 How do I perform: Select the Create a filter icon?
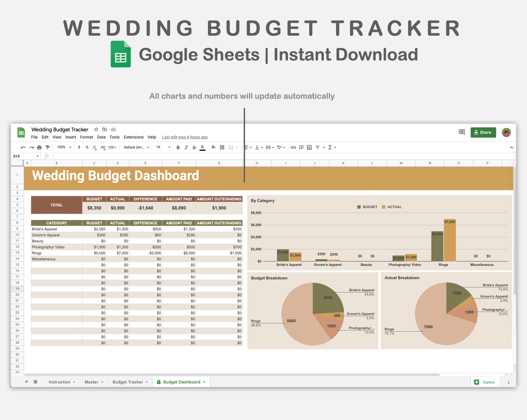tap(318, 147)
